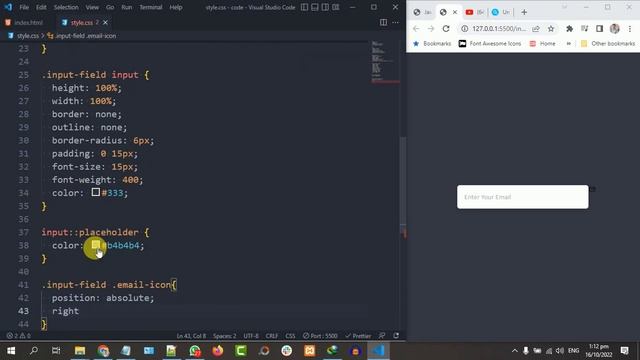Open the Run menu
Image resolution: width=640 pixels, height=360 pixels.
point(127,7)
